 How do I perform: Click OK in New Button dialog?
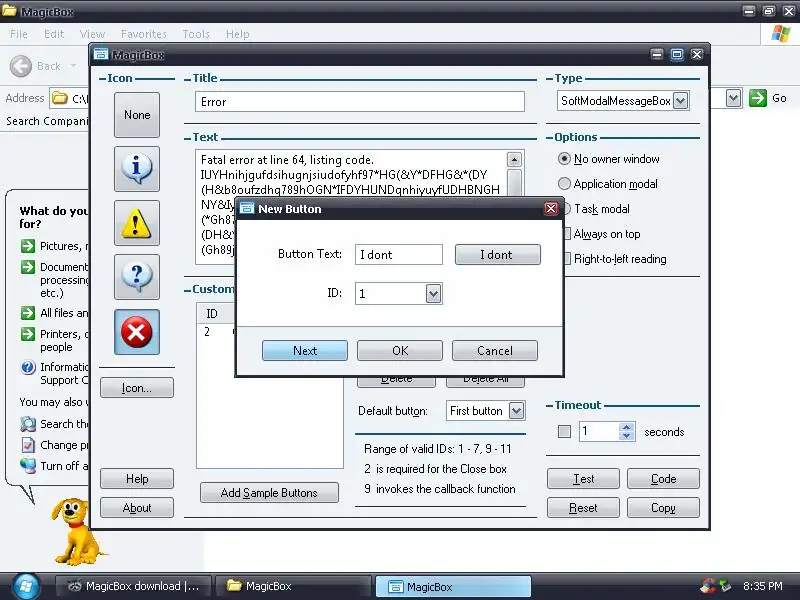400,351
